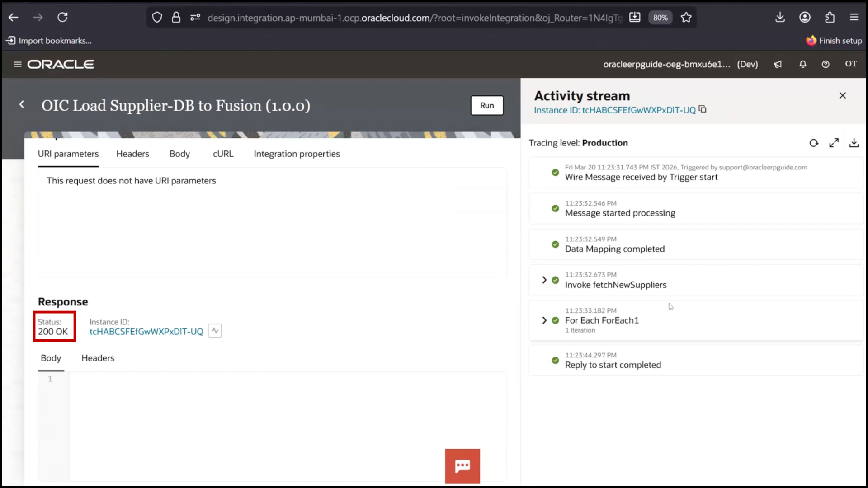Open the Integration properties tab
Viewport: 868px width, 488px height.
click(297, 154)
